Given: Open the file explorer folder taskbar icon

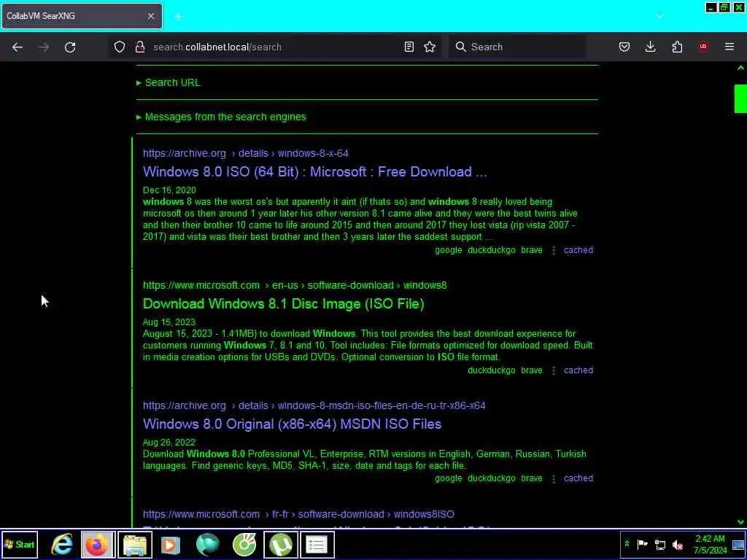Looking at the screenshot, I should (135, 544).
